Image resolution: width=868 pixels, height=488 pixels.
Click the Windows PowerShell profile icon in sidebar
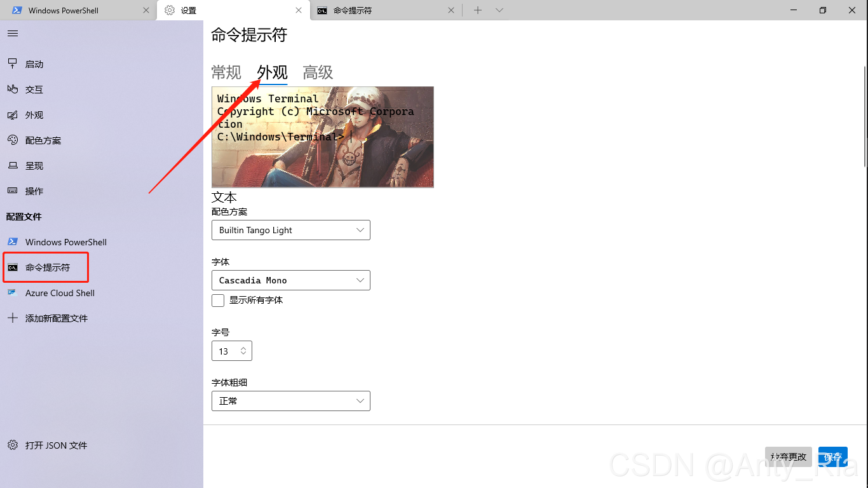point(13,241)
